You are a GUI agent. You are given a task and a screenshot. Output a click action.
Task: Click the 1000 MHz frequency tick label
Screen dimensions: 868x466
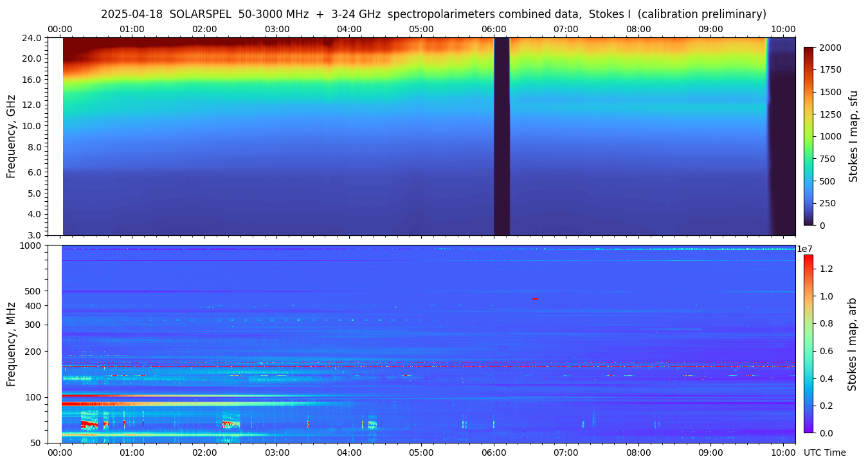tap(31, 246)
